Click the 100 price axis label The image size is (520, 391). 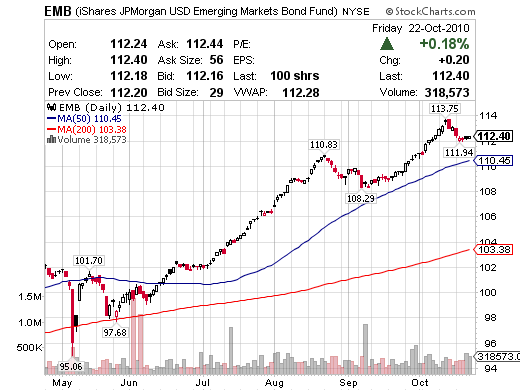point(488,292)
